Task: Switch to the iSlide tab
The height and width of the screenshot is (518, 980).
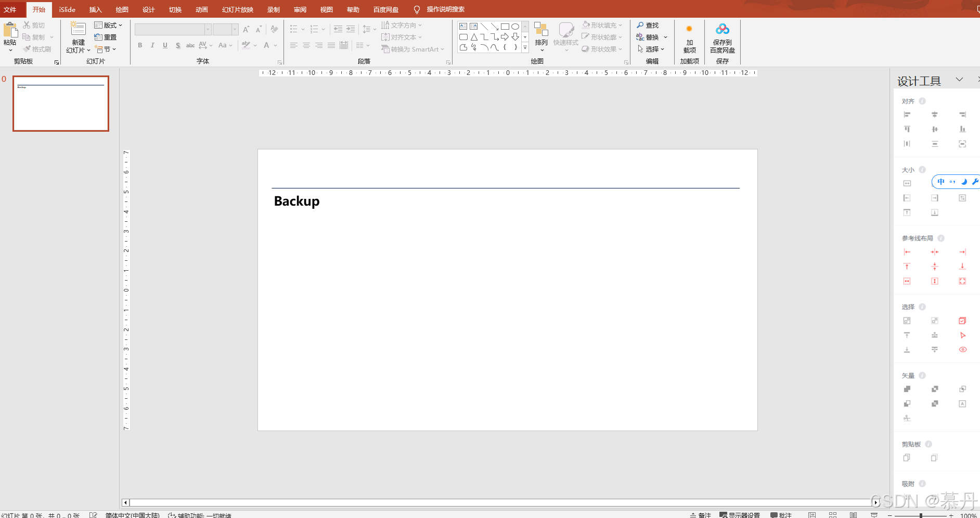Action: (x=67, y=9)
